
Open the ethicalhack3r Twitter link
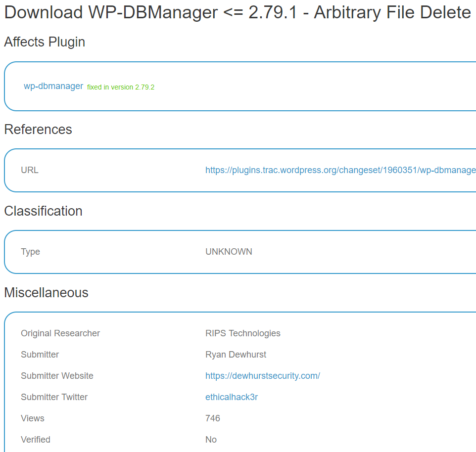coord(232,397)
